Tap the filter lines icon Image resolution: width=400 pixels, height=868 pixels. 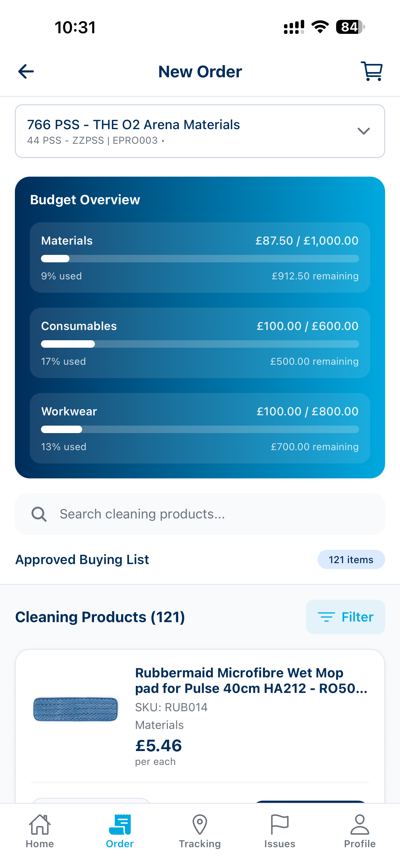[326, 617]
